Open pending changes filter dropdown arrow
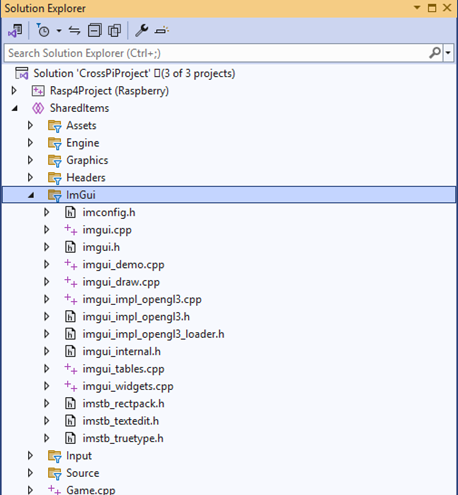 (x=59, y=31)
